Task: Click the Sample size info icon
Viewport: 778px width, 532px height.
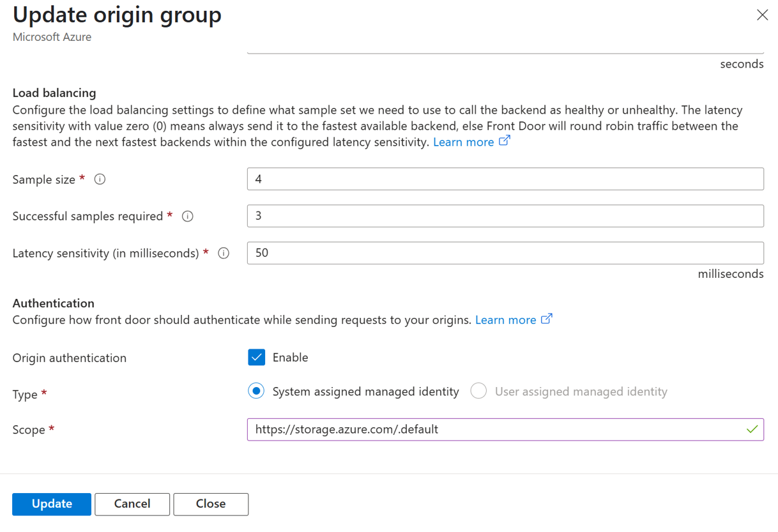Action: tap(100, 179)
